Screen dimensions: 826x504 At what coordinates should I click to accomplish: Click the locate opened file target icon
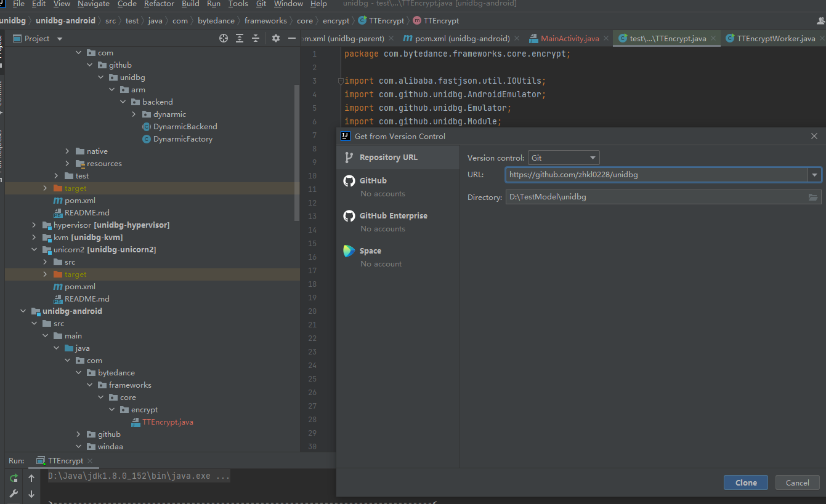click(224, 38)
